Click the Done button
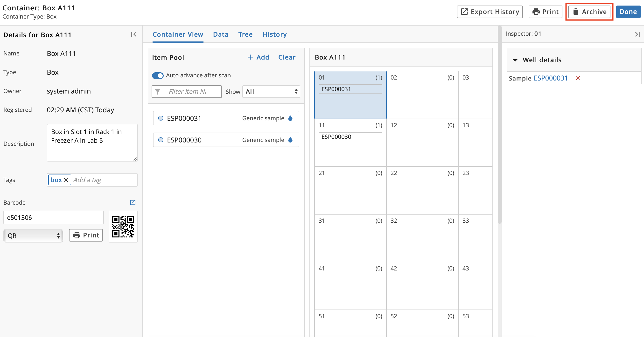 628,12
